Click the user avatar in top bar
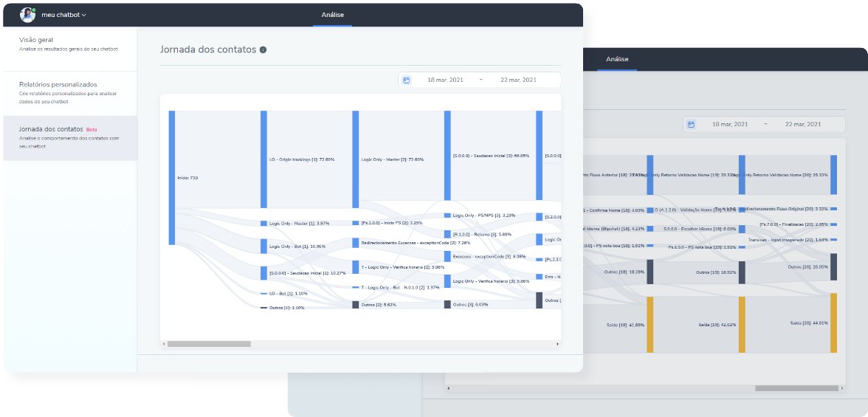Image resolution: width=868 pixels, height=417 pixels. 27,15
